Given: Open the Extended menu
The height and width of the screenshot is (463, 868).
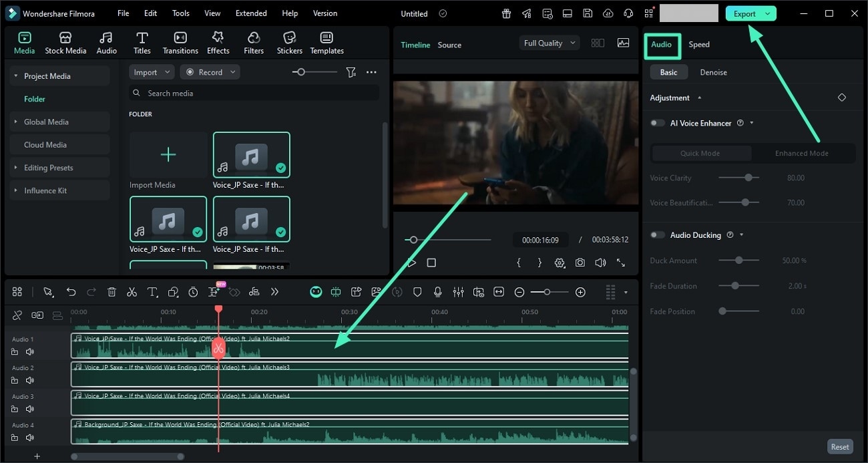Looking at the screenshot, I should point(251,13).
